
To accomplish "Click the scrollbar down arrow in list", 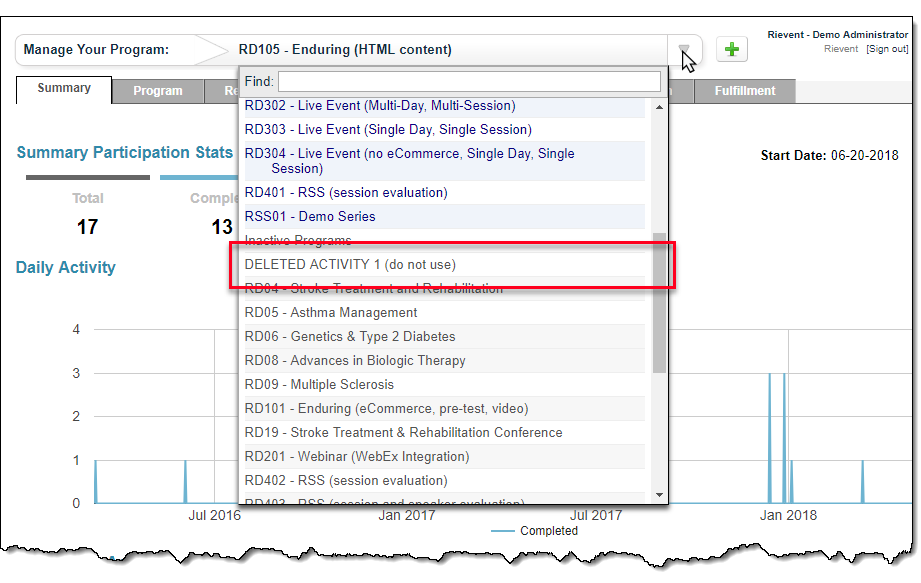I will 659,495.
